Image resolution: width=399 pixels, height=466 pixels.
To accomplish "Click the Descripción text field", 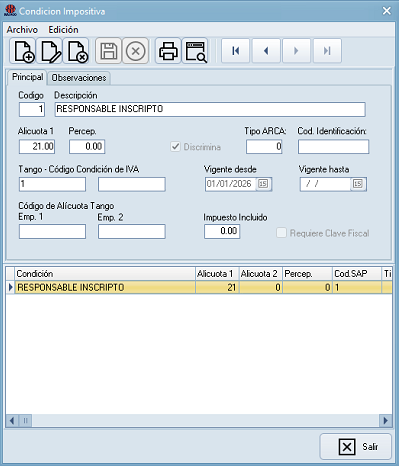I will [x=210, y=109].
